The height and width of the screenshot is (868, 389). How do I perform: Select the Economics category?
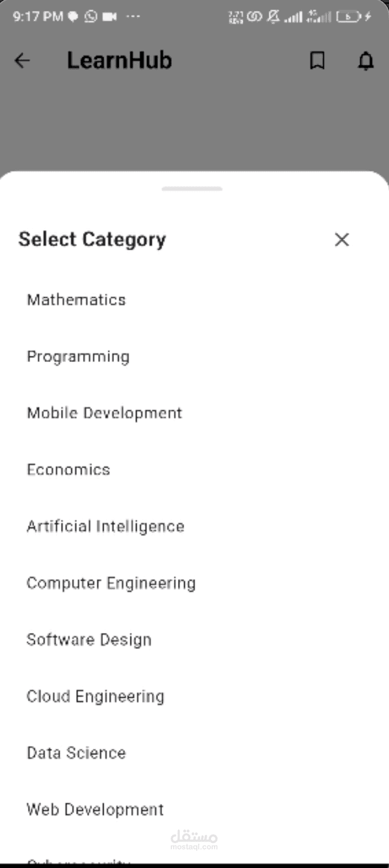194,469
